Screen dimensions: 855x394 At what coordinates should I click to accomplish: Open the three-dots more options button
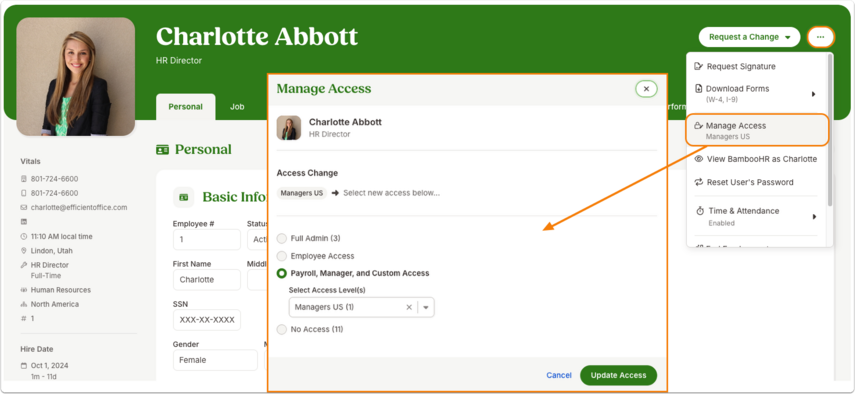coord(821,37)
